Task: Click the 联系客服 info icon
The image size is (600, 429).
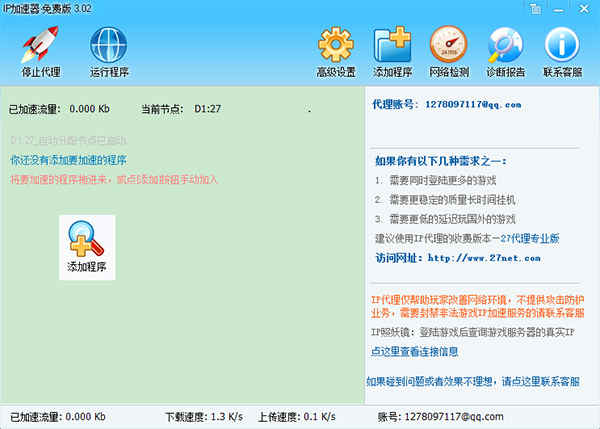Action: (562, 51)
